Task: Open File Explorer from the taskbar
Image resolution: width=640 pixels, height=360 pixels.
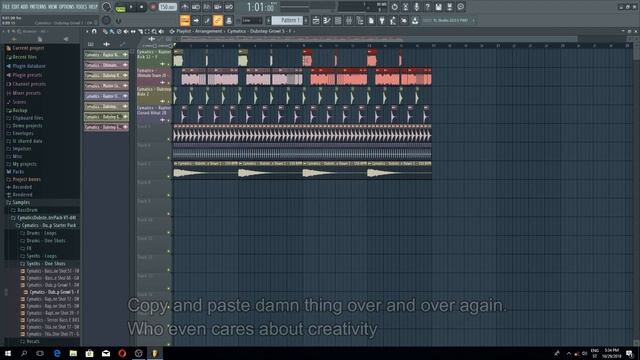Action: (73, 353)
